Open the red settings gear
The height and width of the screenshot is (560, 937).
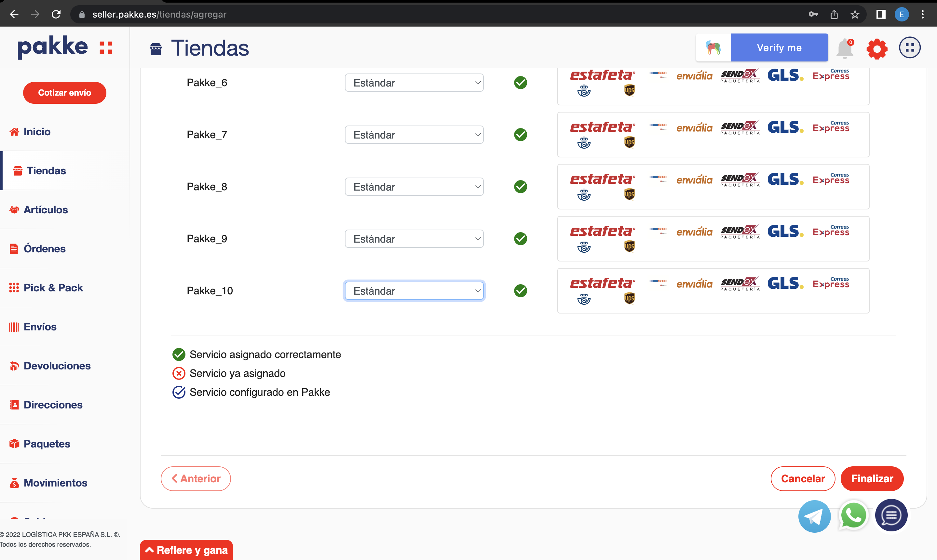(x=876, y=48)
